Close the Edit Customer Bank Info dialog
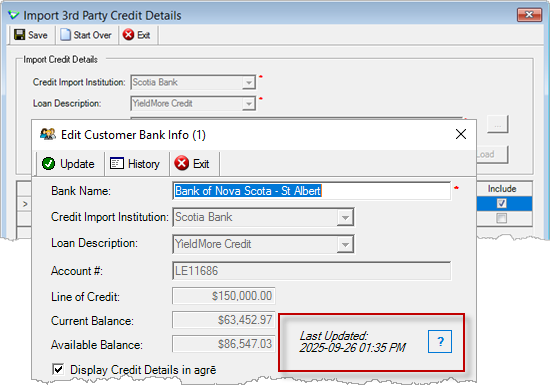This screenshot has height=385, width=550. (461, 134)
